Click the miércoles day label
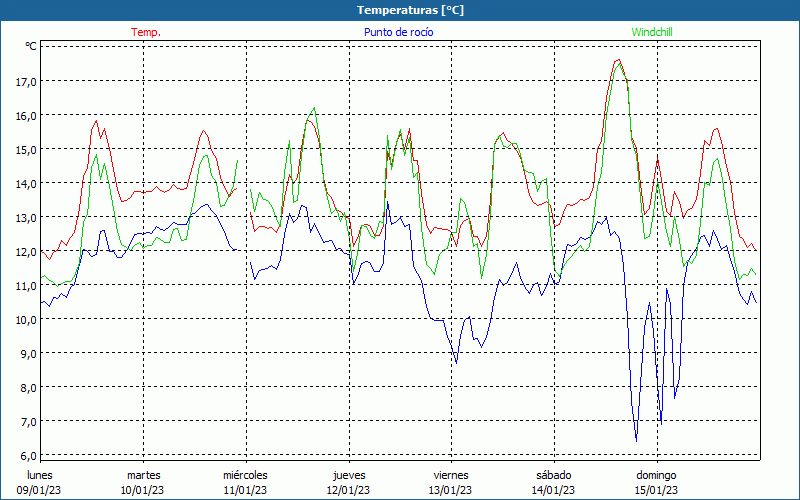The width and height of the screenshot is (800, 500). point(245,475)
